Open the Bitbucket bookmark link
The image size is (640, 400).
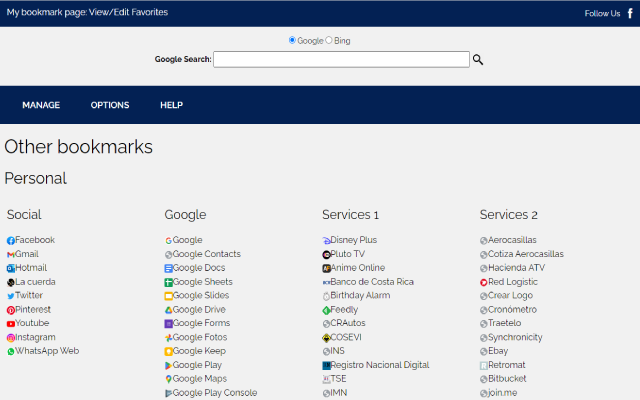[508, 379]
